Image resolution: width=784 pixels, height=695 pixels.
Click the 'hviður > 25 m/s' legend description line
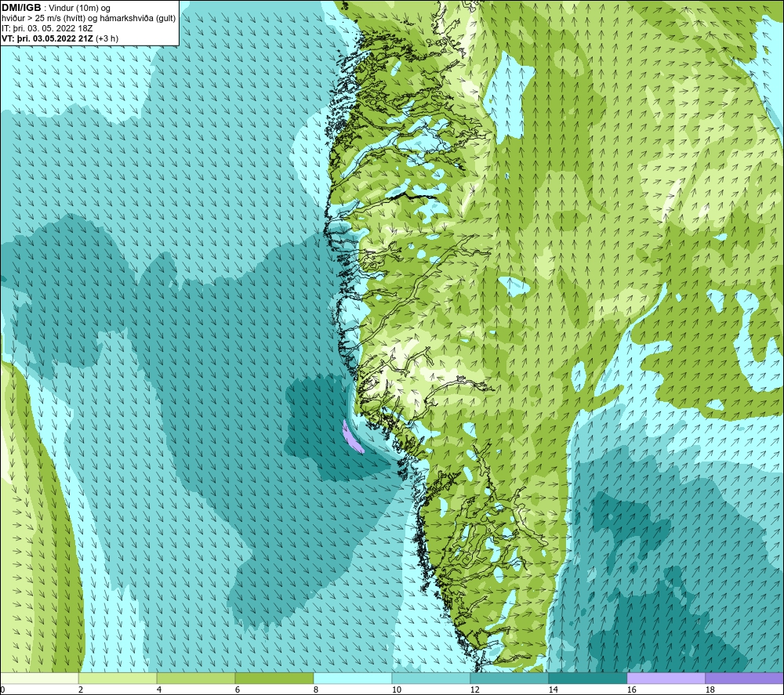click(89, 19)
